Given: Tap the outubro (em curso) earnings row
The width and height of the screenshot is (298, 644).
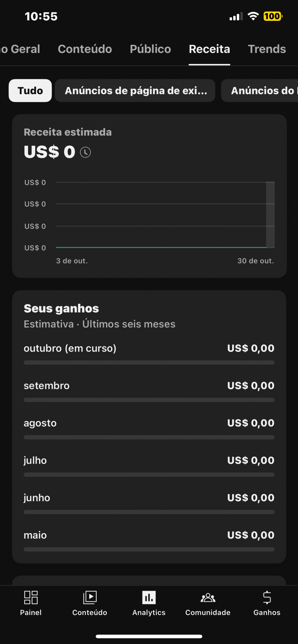Looking at the screenshot, I should (149, 348).
